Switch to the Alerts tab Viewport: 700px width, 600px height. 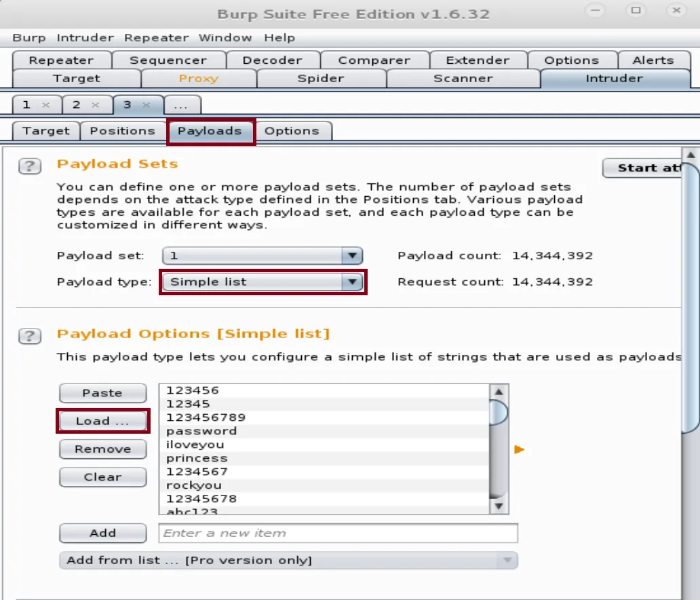click(653, 60)
